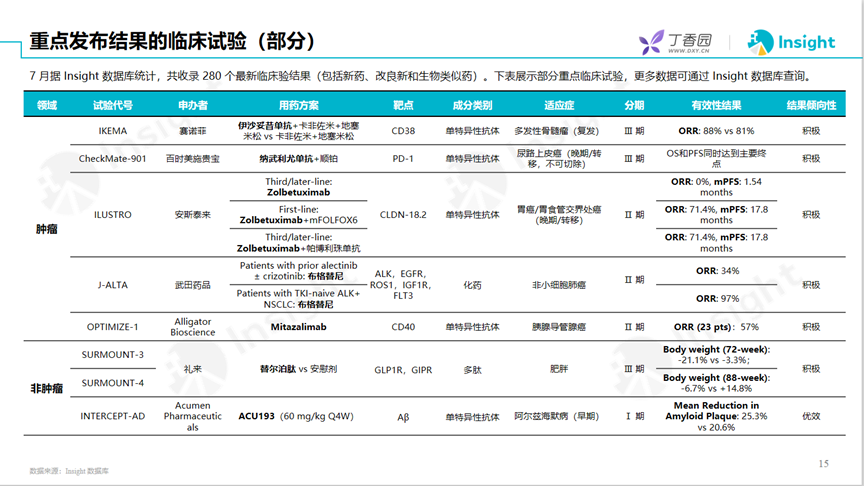
Task: Click Body weight (72-week) result cell
Action: tap(716, 355)
